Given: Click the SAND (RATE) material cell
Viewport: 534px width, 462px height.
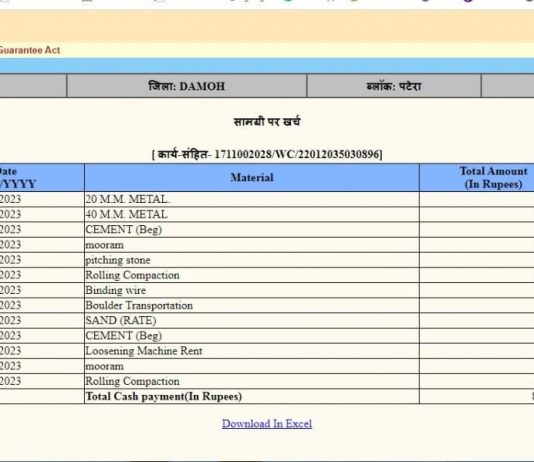Looking at the screenshot, I should click(252, 321).
